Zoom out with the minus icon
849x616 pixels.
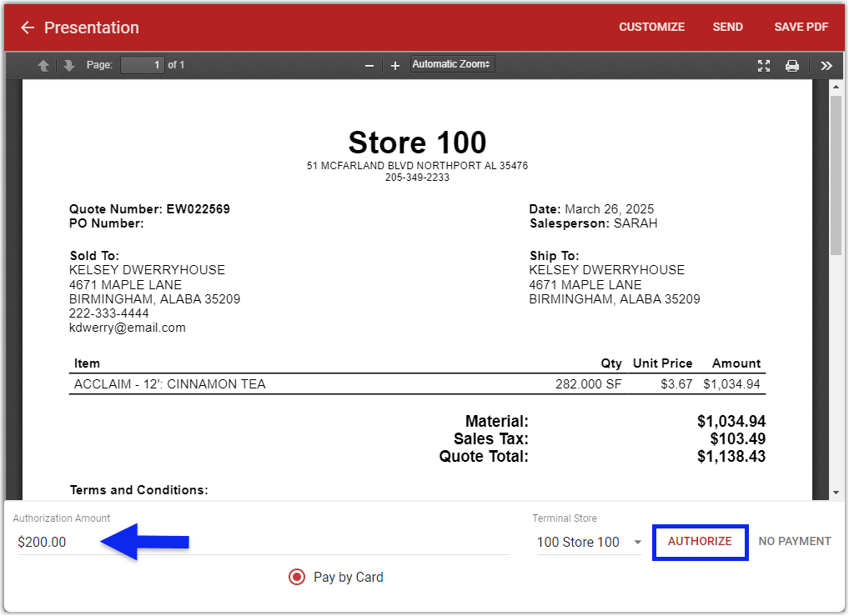[x=369, y=66]
